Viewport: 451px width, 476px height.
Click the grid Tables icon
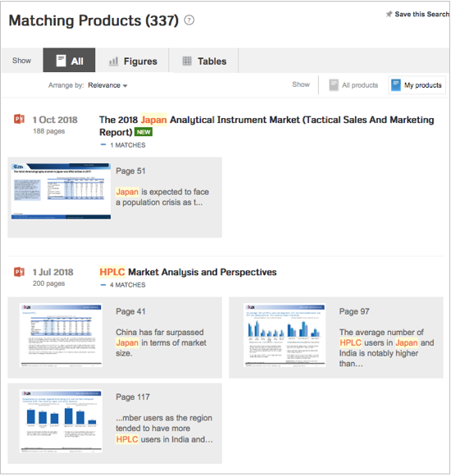[187, 61]
